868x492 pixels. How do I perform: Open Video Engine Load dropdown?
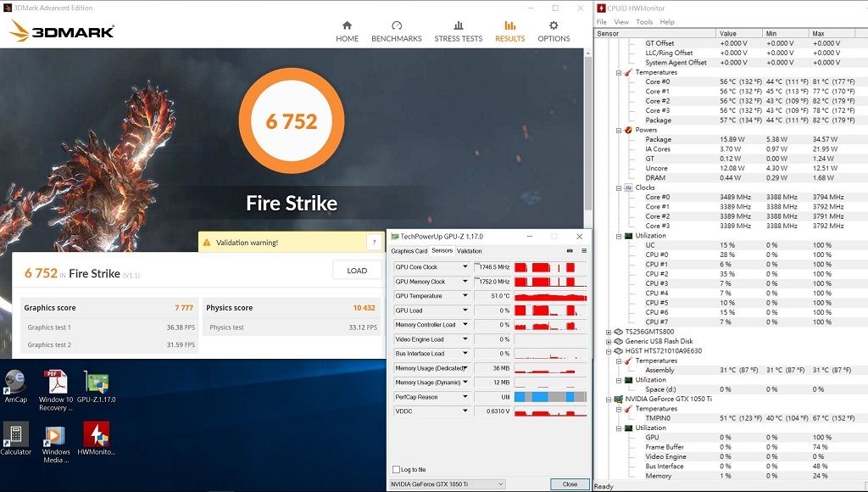[465, 339]
